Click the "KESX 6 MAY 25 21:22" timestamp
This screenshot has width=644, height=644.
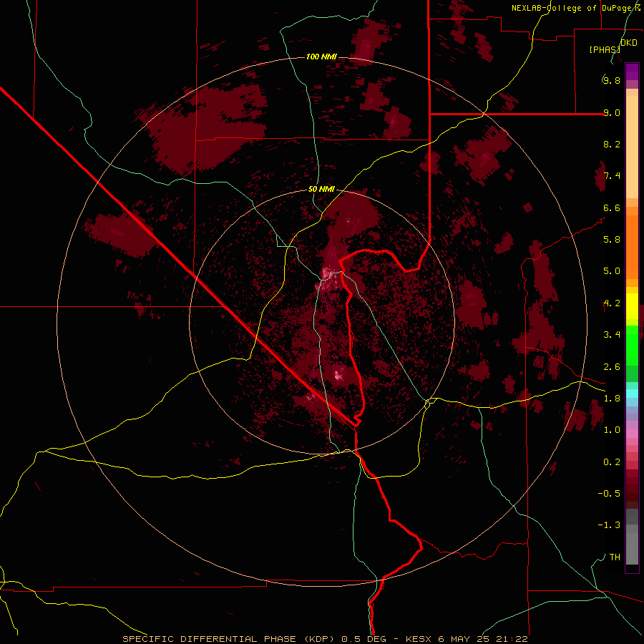[467, 639]
